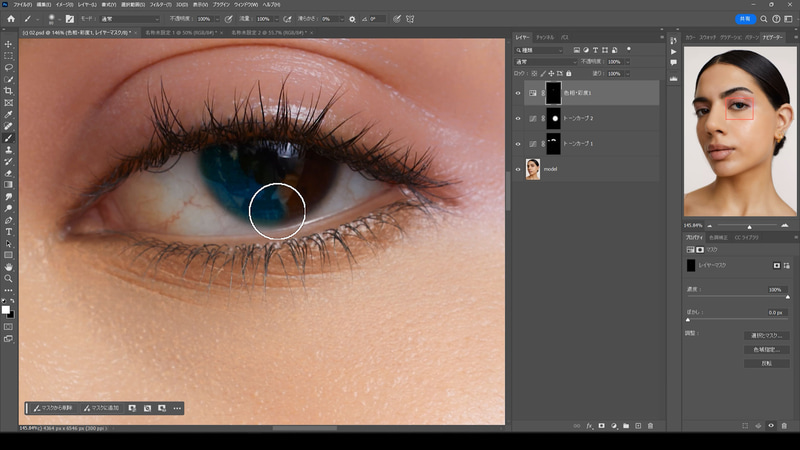Open the layer blend mode dropdown
This screenshot has width=800, height=450.
(x=545, y=62)
